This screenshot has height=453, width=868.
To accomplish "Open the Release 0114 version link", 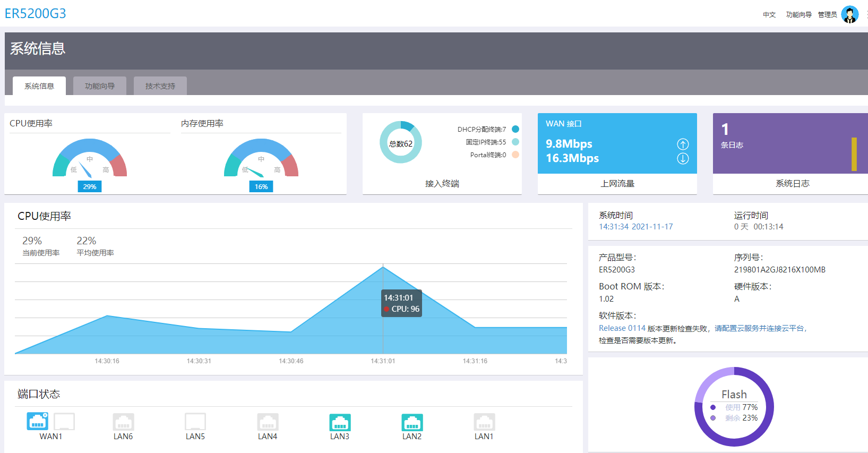I will 622,328.
